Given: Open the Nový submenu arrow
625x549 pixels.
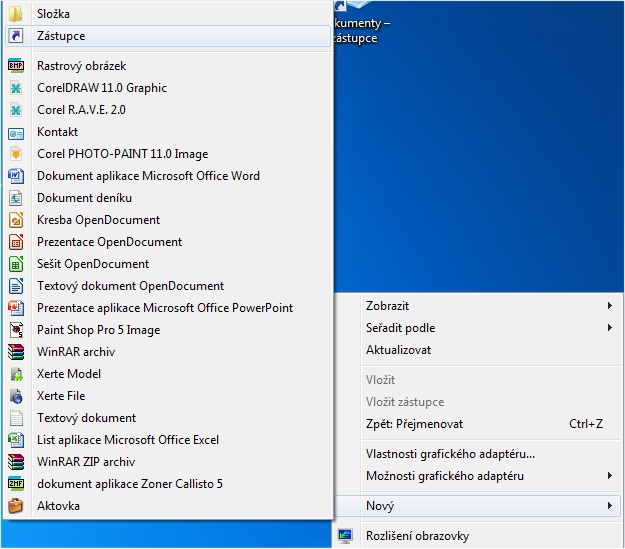Looking at the screenshot, I should point(609,506).
